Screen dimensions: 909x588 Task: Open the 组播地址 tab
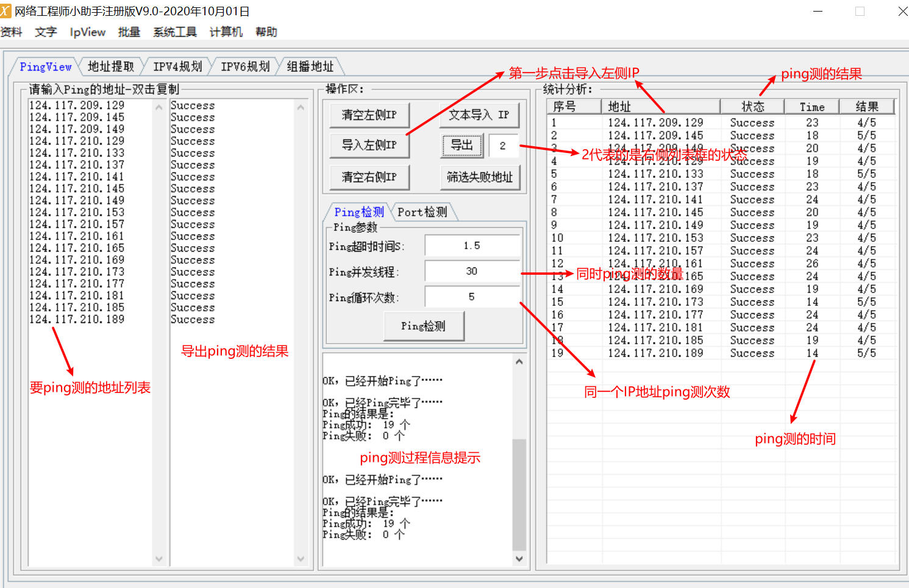[x=310, y=66]
